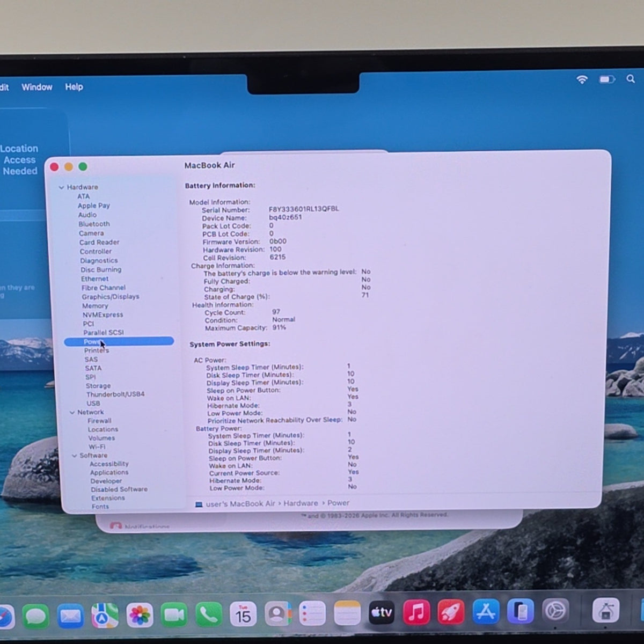Launch FaceTime from the dock
Image resolution: width=644 pixels, height=644 pixels.
point(174,615)
